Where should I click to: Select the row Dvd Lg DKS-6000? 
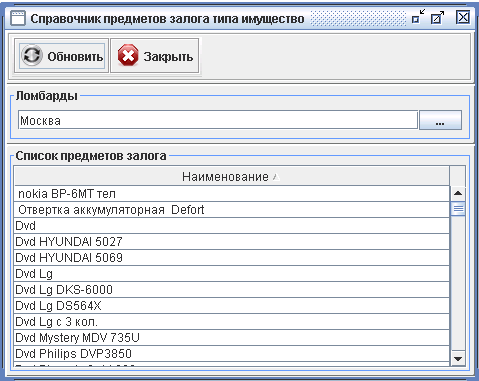point(232,290)
